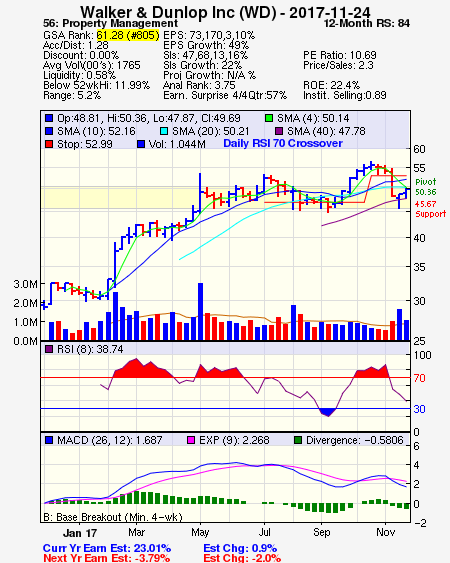Click the 'Nov' x-axis month label
Image resolution: width=450 pixels, height=563 pixels.
(x=386, y=532)
